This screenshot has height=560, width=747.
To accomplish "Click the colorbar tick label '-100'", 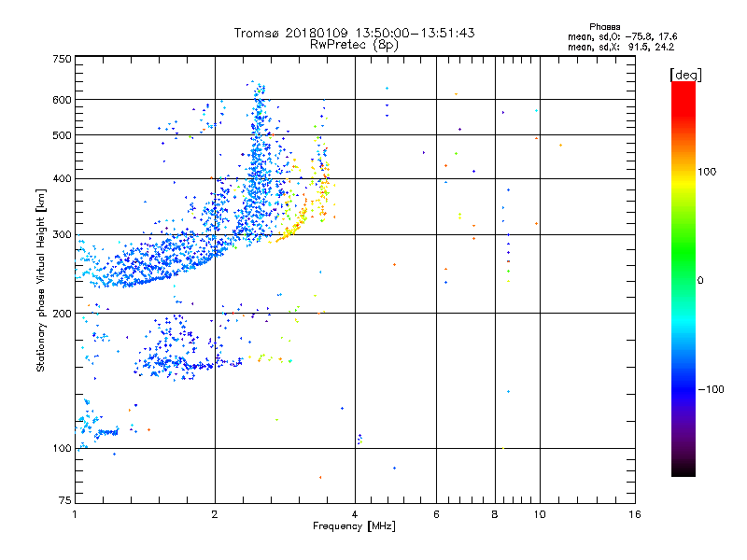I will [x=711, y=389].
